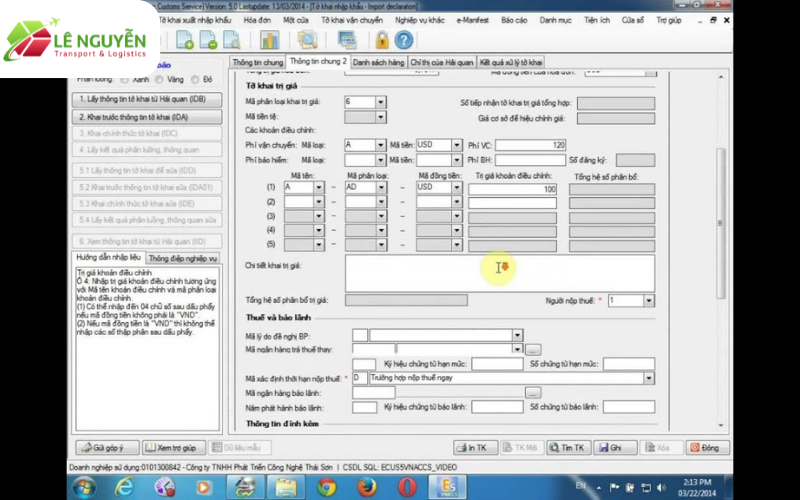
Task: Click the Action Center flag tray icon
Action: click(x=615, y=488)
